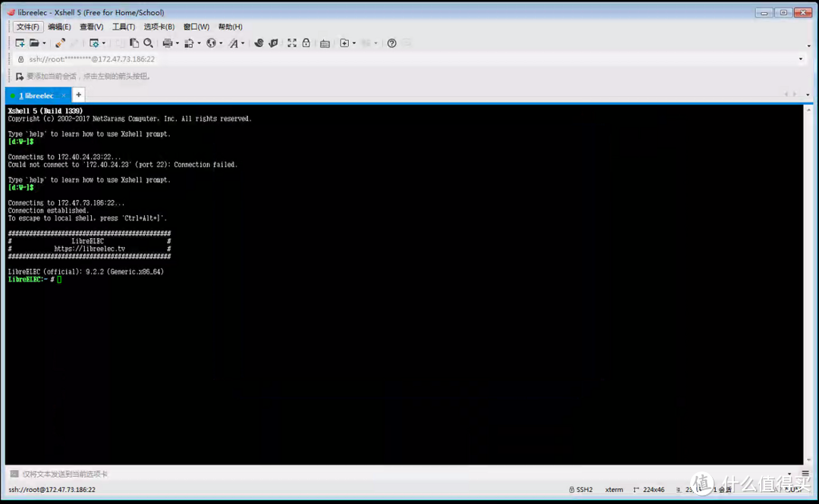
Task: Click the session Properties icon
Action: point(94,43)
